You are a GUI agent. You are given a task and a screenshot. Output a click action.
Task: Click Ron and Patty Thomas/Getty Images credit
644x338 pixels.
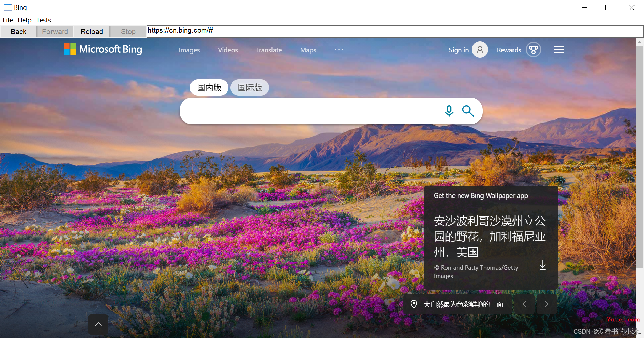pyautogui.click(x=476, y=272)
